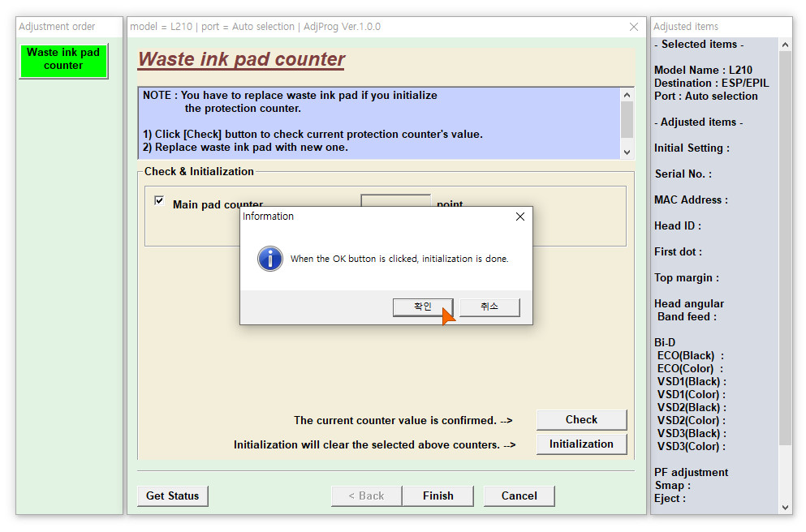
Task: Click the Main pad counter point value field
Action: (x=396, y=200)
